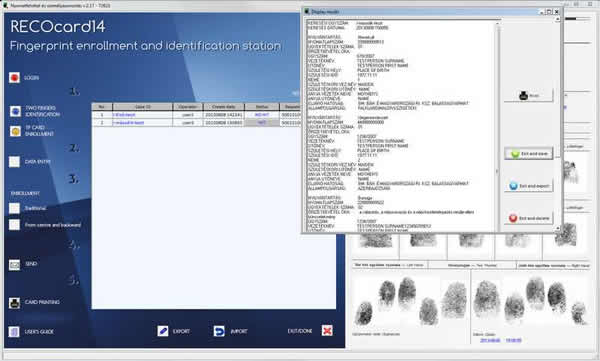The height and width of the screenshot is (361, 600).
Task: Select the TP Card Enrollment icon
Action: (x=15, y=131)
